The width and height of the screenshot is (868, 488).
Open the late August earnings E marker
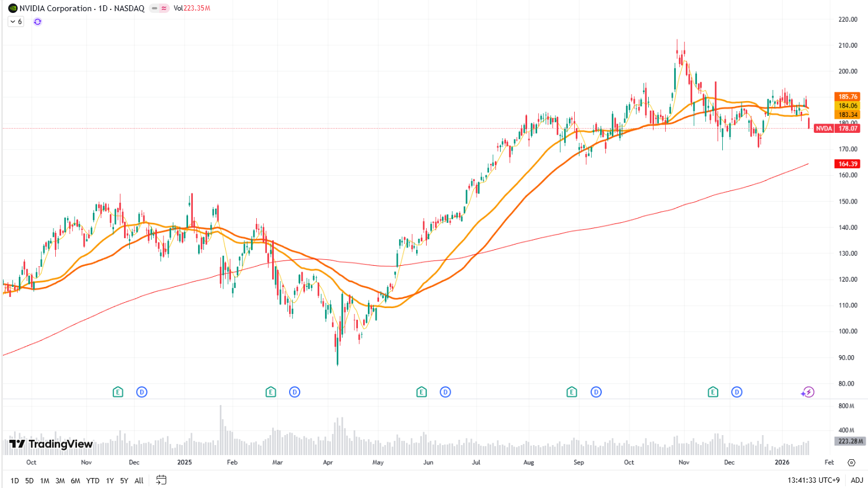(x=572, y=392)
